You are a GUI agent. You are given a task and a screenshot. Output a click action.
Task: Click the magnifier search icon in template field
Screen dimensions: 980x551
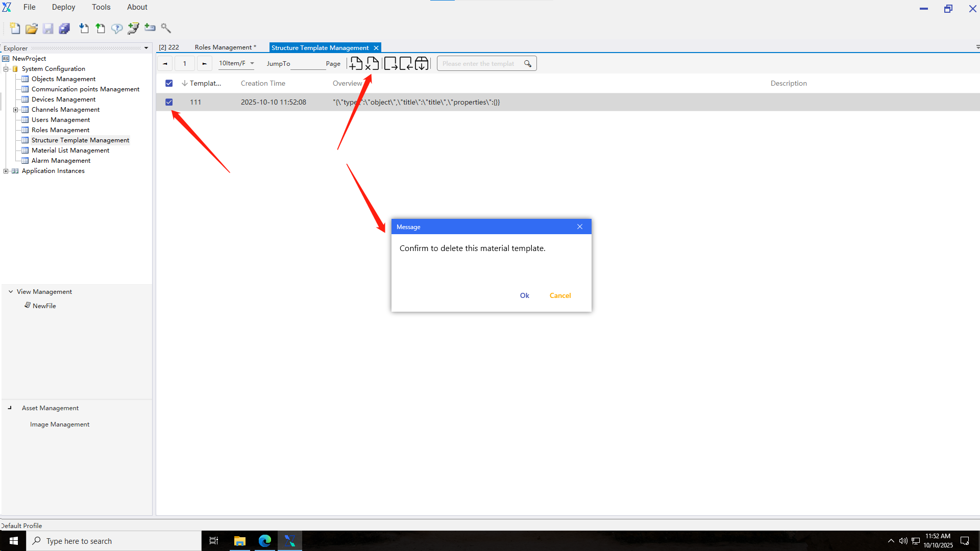pos(528,64)
